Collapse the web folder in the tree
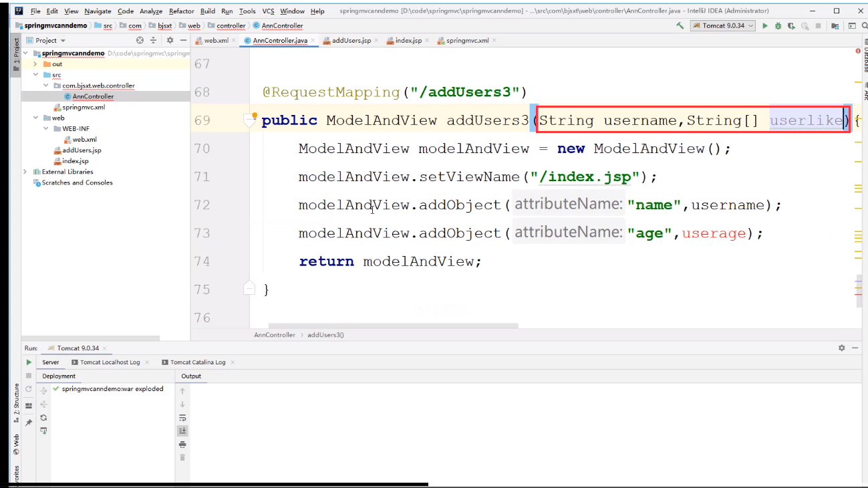This screenshot has width=868, height=488. pos(35,118)
